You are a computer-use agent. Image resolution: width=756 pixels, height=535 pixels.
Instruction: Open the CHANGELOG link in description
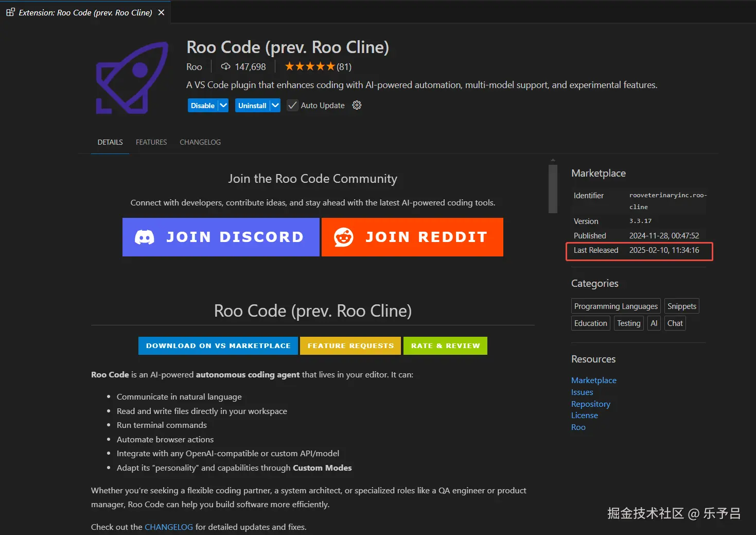click(169, 527)
